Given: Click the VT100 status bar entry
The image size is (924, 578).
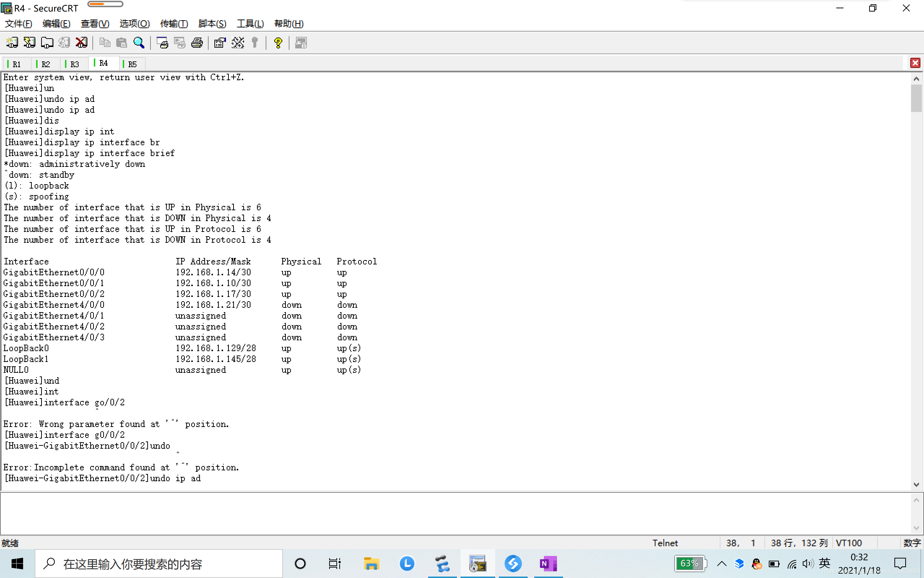Looking at the screenshot, I should pos(849,543).
